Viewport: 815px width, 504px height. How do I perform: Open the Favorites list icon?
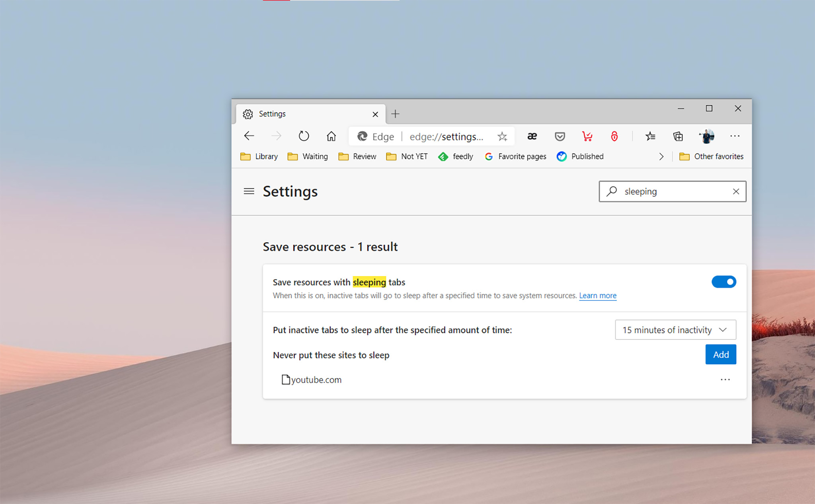[650, 136]
